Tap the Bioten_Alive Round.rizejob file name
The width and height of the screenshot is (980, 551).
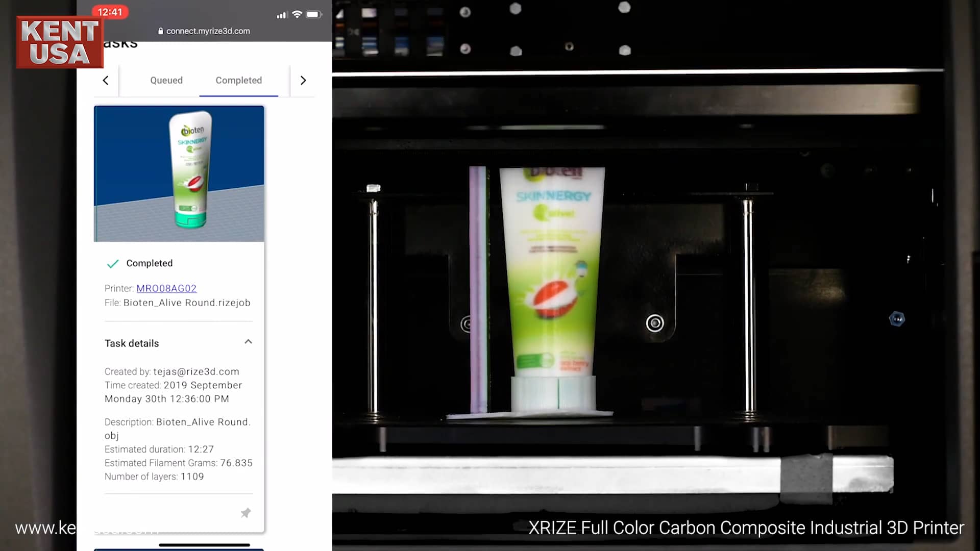coord(187,303)
